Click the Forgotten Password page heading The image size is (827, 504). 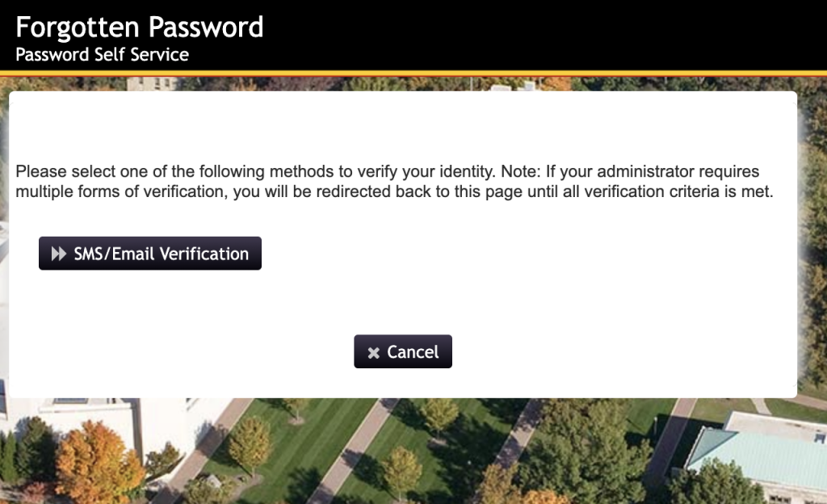tap(139, 27)
